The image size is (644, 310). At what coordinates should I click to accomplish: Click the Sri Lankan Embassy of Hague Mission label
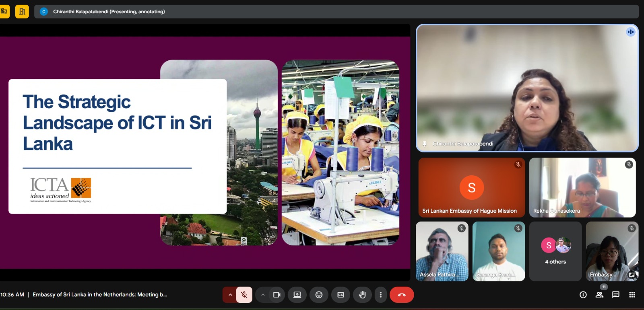[469, 211]
